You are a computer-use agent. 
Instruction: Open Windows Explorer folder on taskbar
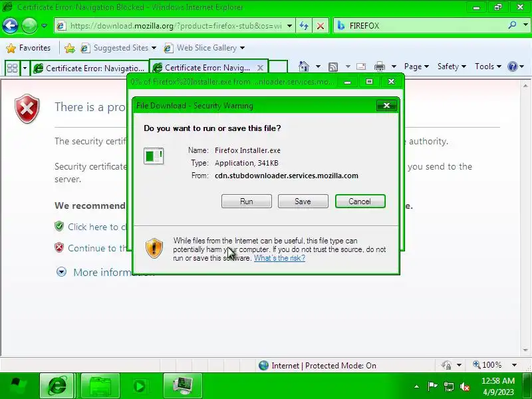pos(100,386)
